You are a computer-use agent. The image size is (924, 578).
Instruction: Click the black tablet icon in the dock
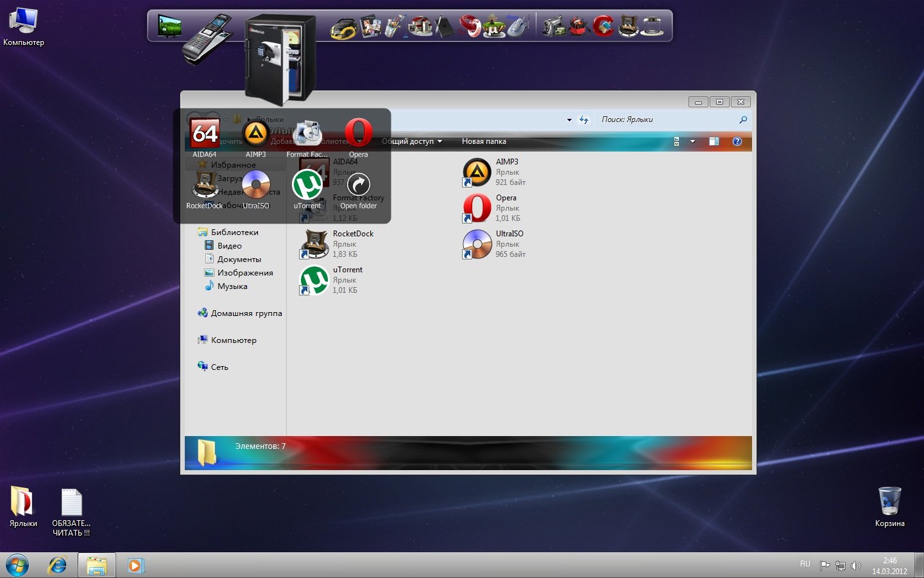point(445,26)
